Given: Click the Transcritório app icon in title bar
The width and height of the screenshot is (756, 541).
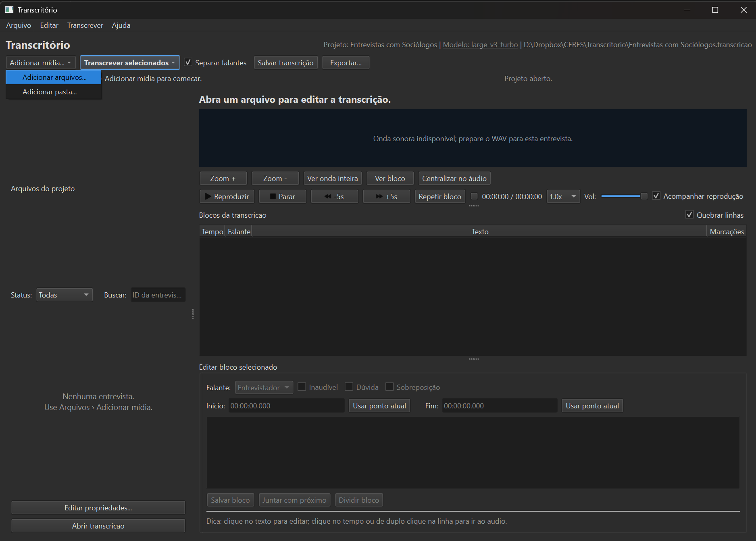Looking at the screenshot, I should coord(9,10).
